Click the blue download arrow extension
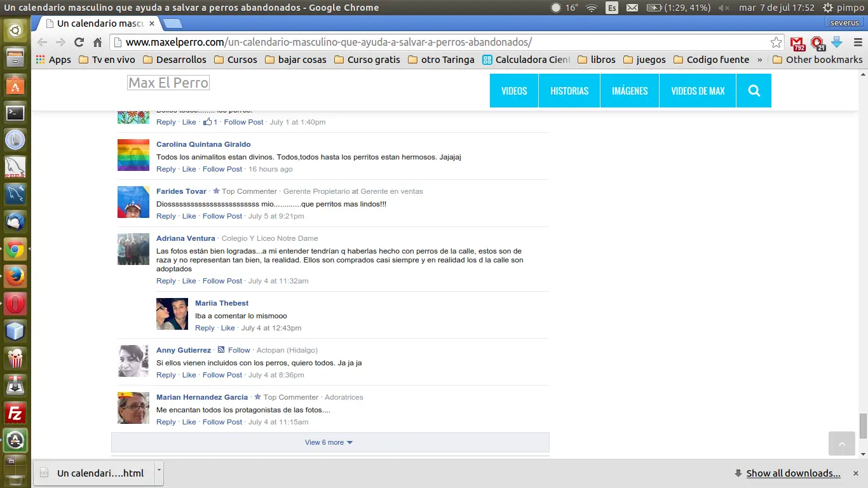Screen dimensions: 868x488 click(836, 42)
